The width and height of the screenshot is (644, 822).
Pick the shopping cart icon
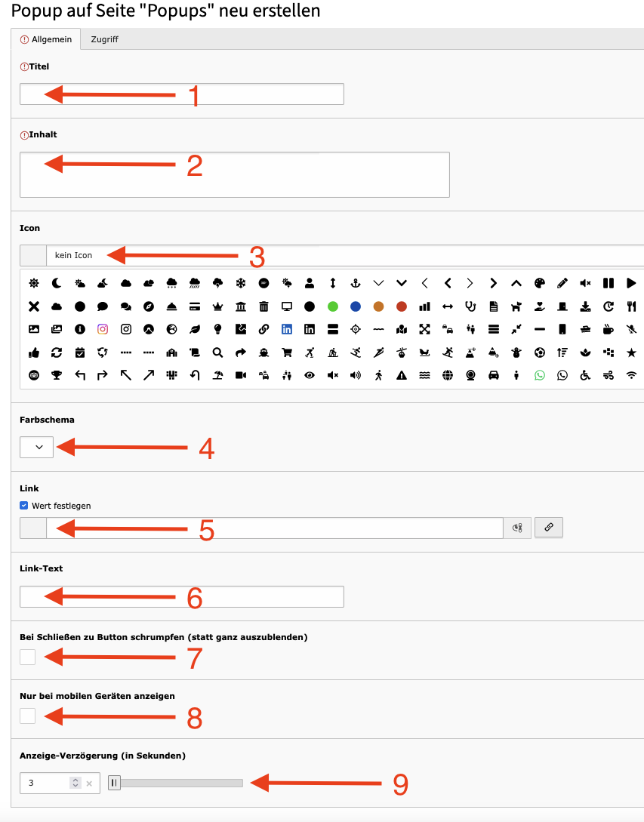point(287,353)
